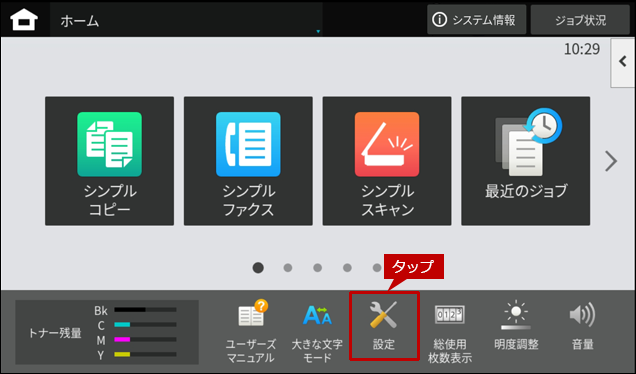Open 最近のジョブ tile
Viewport: 636px width, 374px height.
click(x=526, y=161)
